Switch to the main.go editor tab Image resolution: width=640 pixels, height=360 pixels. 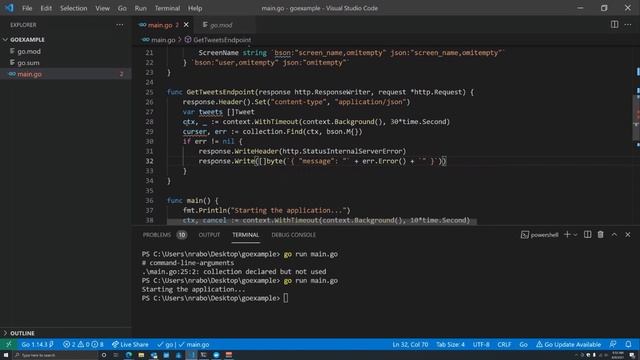(x=160, y=25)
